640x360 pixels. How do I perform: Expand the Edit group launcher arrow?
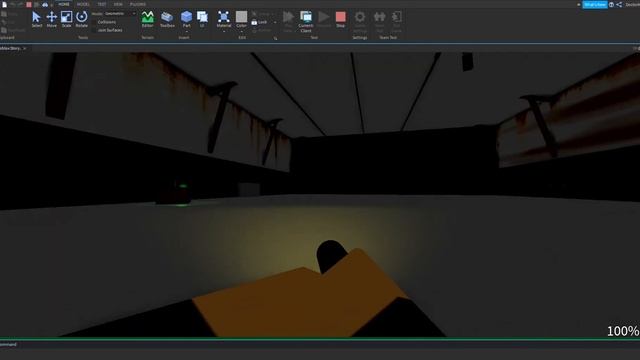(x=275, y=38)
